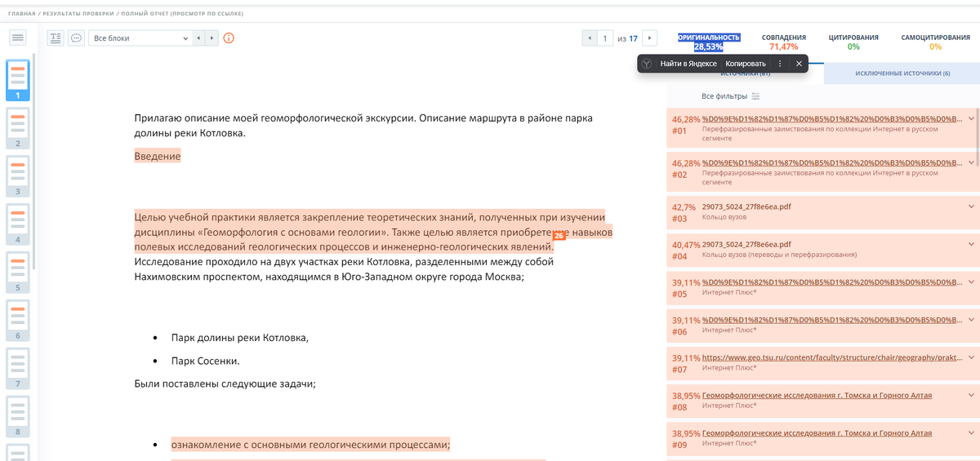Expand source #05 chevron

coord(971,282)
